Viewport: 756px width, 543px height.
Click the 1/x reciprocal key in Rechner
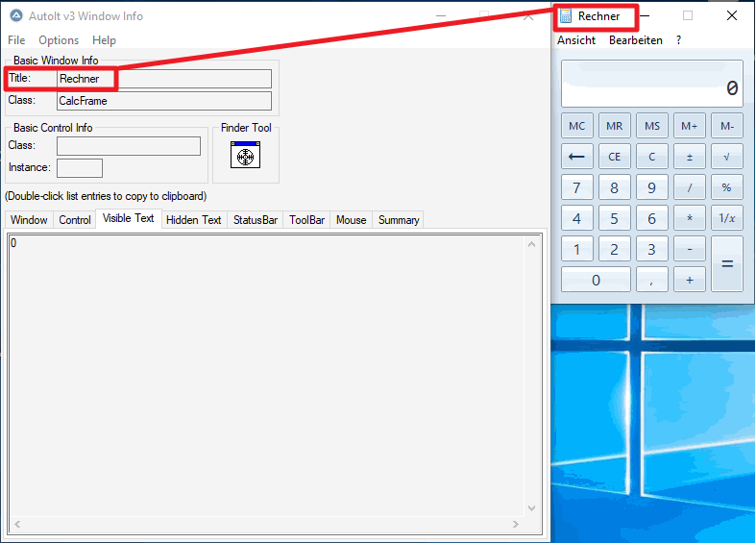pyautogui.click(x=726, y=218)
